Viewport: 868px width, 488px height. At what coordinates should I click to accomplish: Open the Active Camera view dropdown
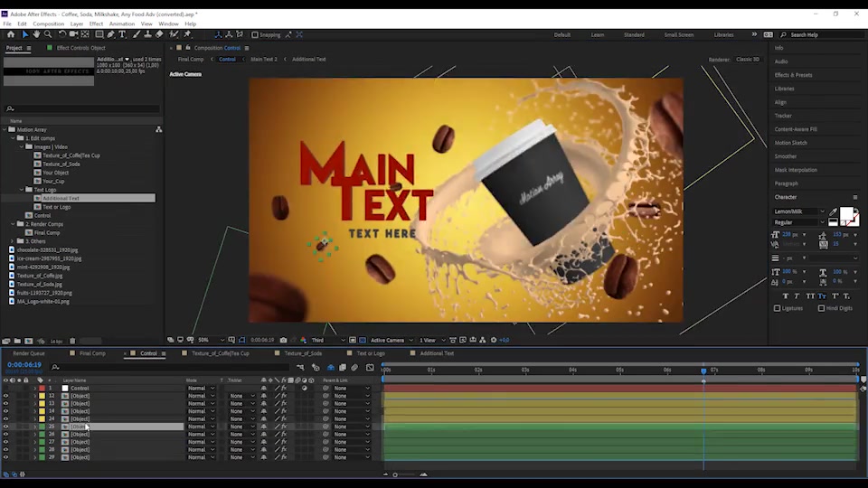(390, 340)
